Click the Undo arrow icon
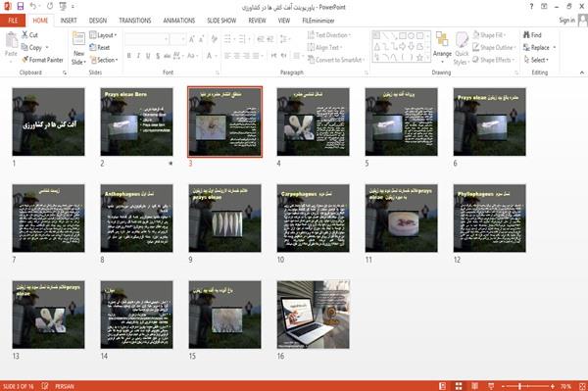 [33, 6]
